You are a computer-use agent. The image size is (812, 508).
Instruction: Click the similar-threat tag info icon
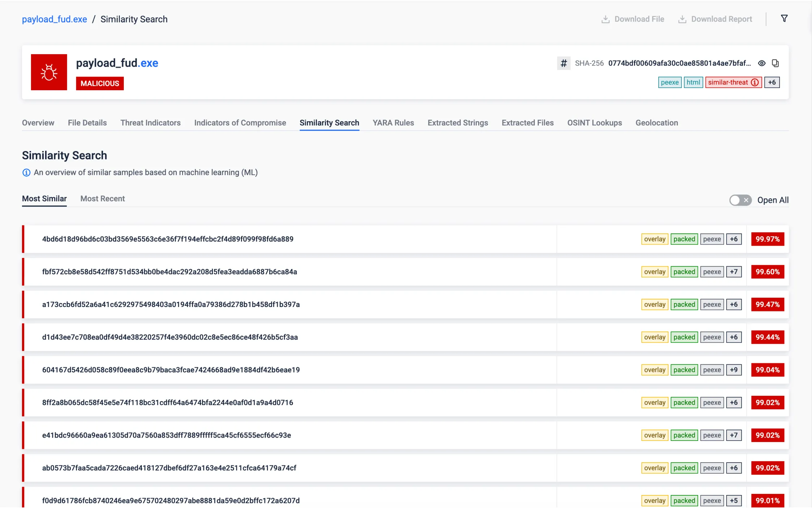755,82
